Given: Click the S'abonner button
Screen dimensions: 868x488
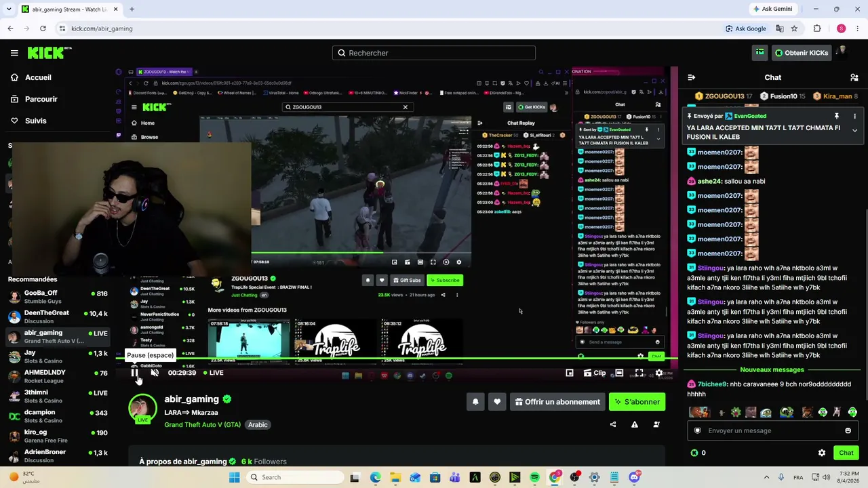Looking at the screenshot, I should [x=637, y=402].
